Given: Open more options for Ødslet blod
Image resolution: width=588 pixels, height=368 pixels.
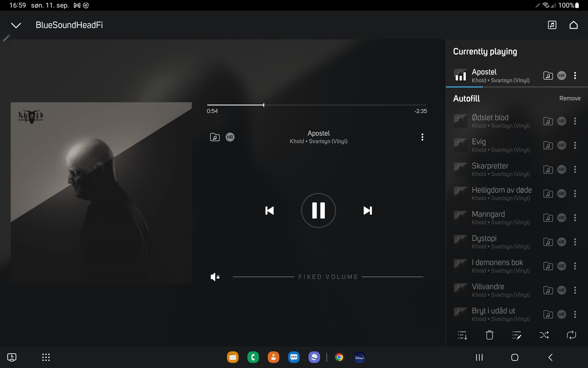Looking at the screenshot, I should click(575, 121).
